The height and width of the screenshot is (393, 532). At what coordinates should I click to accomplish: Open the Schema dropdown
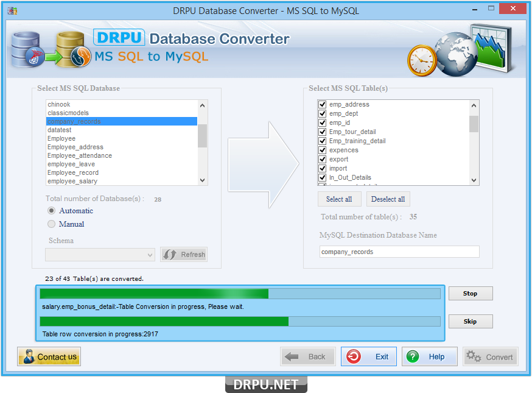(x=100, y=255)
